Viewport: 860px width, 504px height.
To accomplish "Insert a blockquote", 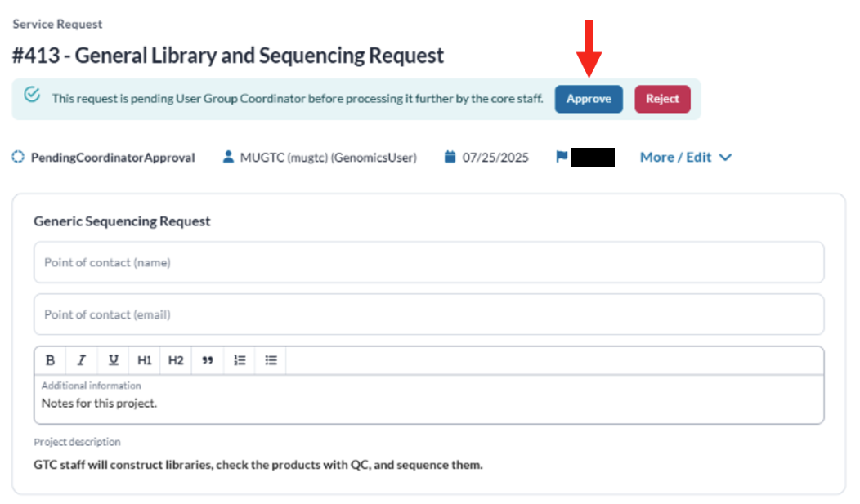I will point(208,360).
